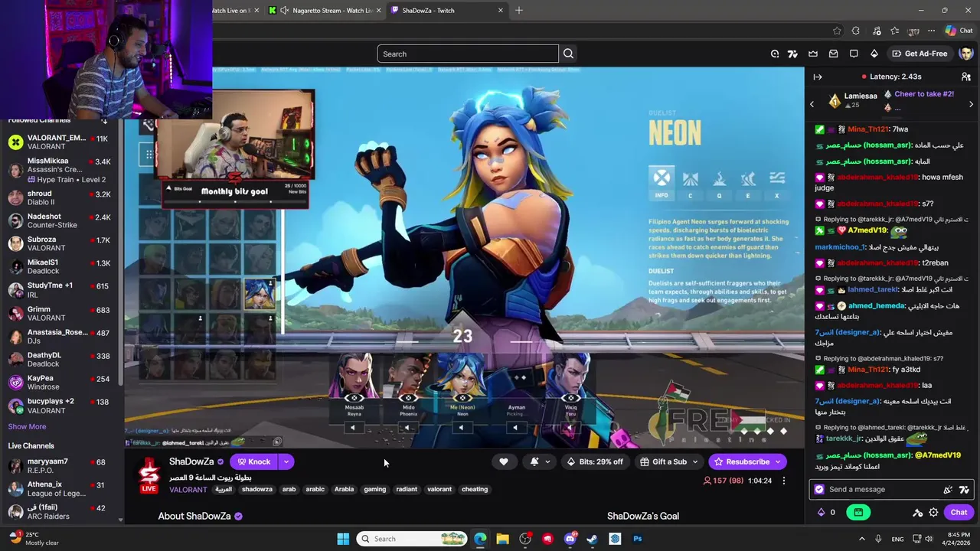Screen dimensions: 980x551
Task: Click the arabic stream tag
Action: tap(315, 490)
